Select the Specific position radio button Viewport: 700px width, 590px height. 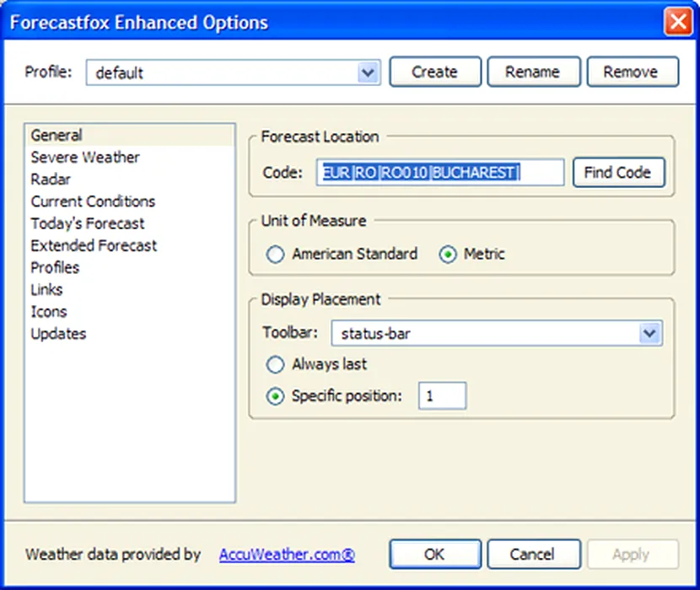pyautogui.click(x=275, y=396)
